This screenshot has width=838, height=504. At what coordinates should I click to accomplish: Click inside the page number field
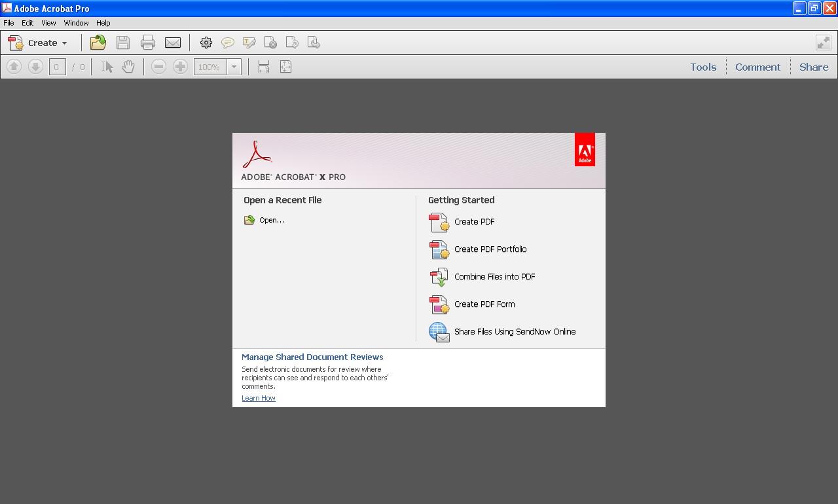57,66
